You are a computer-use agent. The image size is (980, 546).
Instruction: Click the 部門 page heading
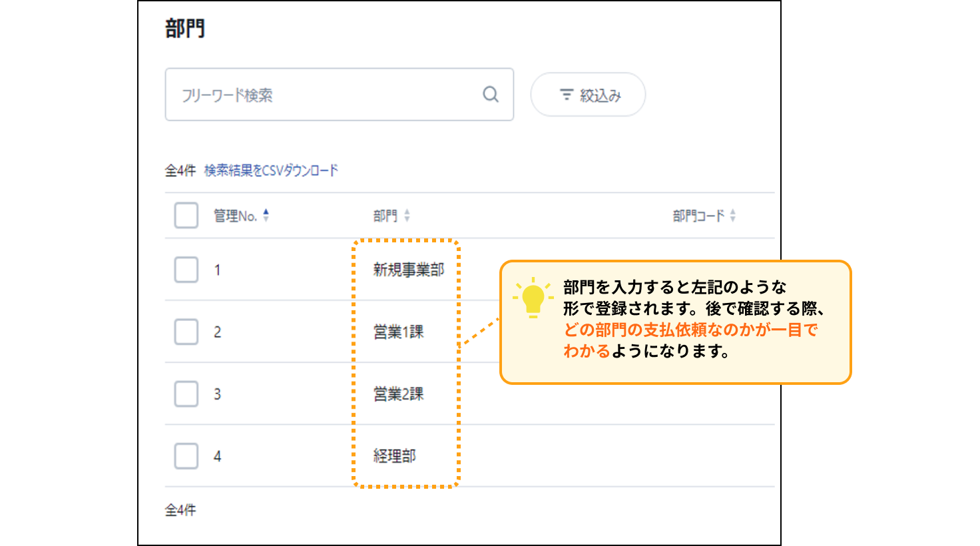point(185,29)
